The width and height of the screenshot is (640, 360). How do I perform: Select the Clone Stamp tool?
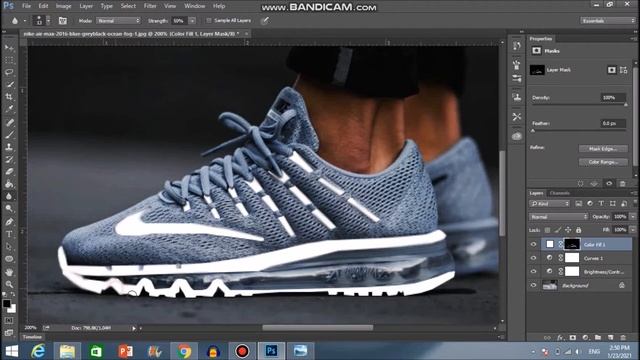coord(9,147)
